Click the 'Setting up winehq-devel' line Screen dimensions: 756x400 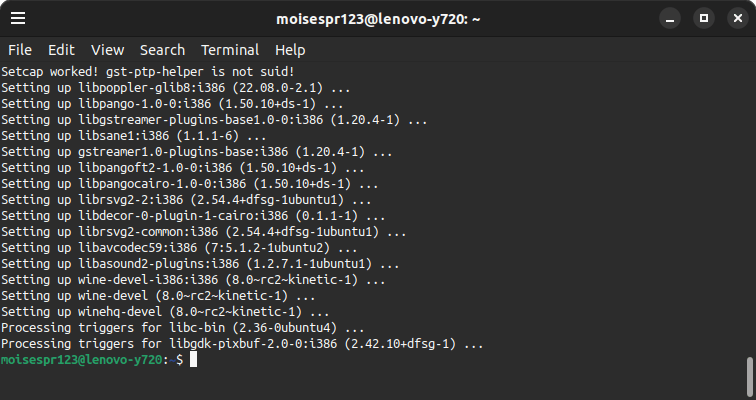165,312
